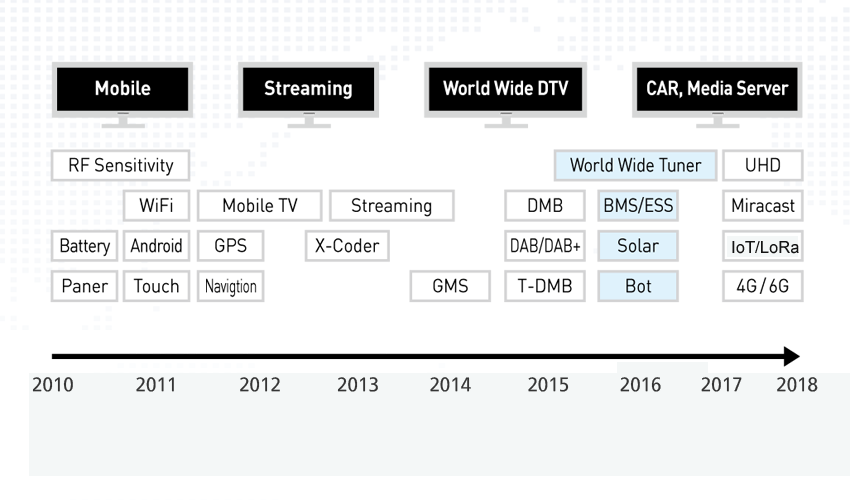This screenshot has width=850, height=500.
Task: Select the X-Coder box
Action: coord(347,246)
